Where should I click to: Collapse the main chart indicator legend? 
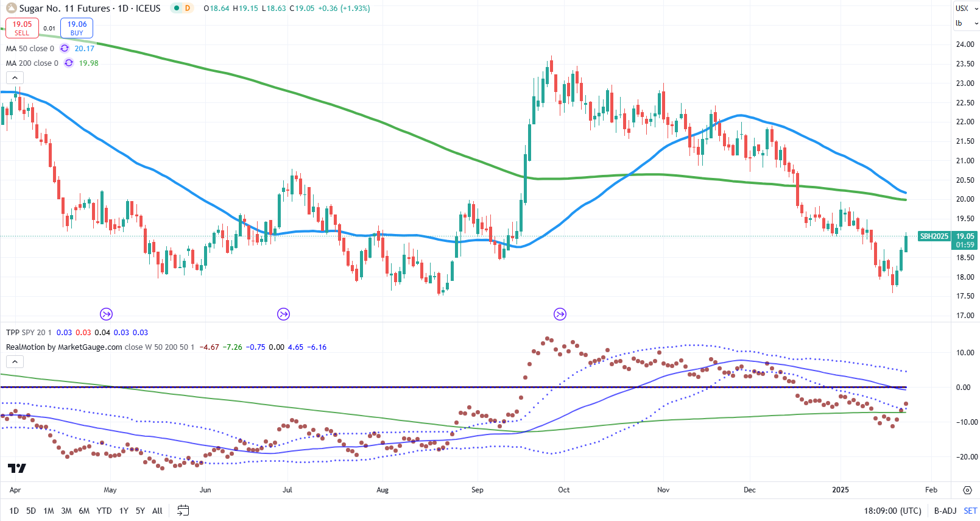click(x=15, y=77)
